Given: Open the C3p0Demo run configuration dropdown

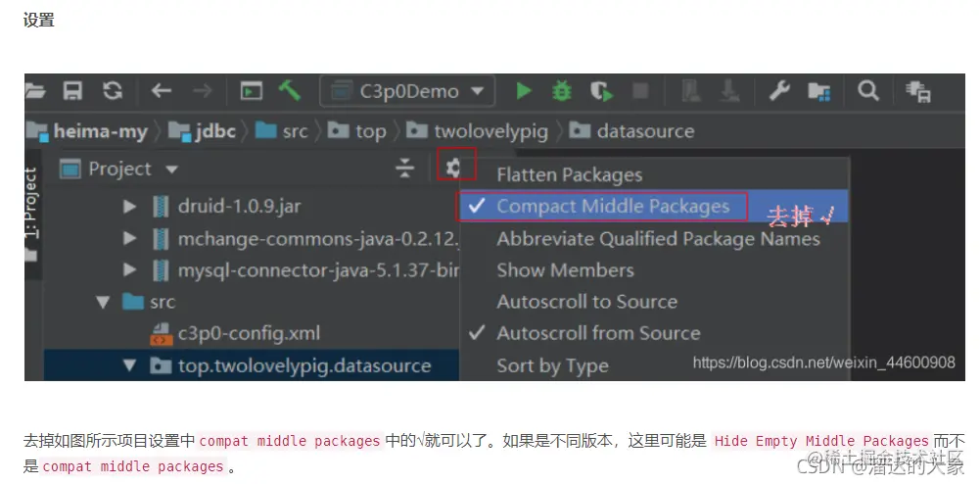Looking at the screenshot, I should pos(407,91).
